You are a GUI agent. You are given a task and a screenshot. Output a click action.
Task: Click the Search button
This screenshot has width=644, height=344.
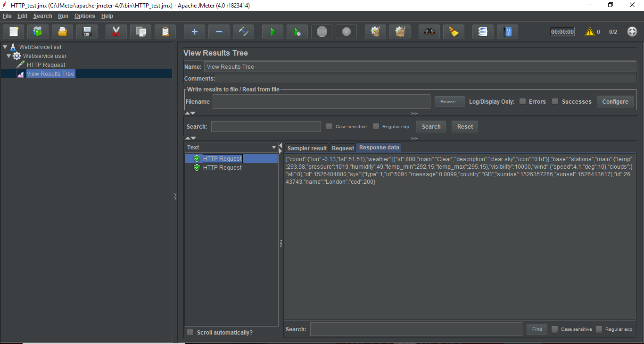point(431,126)
